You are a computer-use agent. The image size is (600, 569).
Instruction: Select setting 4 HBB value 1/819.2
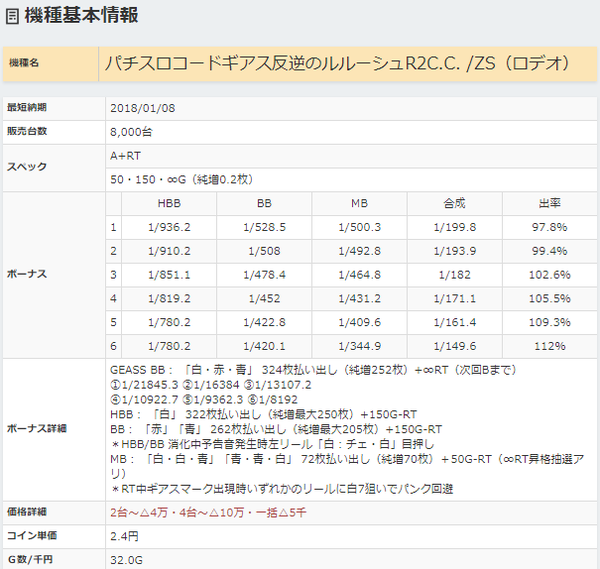169,298
